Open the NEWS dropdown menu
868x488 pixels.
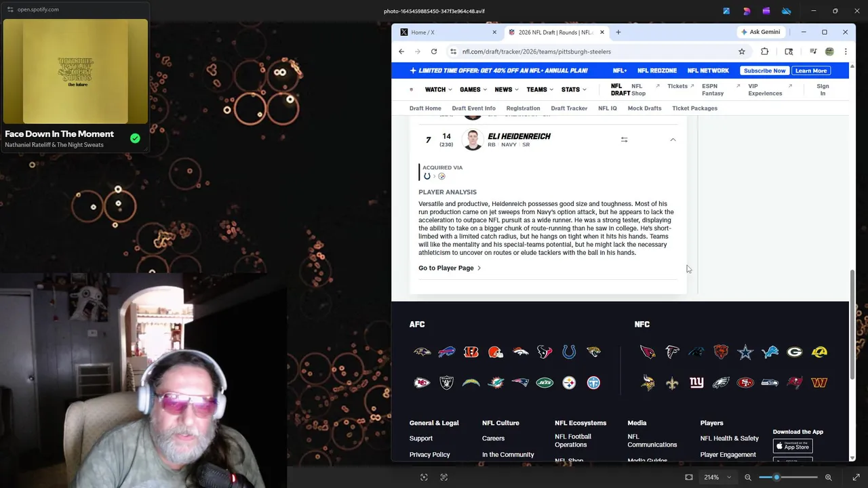[507, 89]
